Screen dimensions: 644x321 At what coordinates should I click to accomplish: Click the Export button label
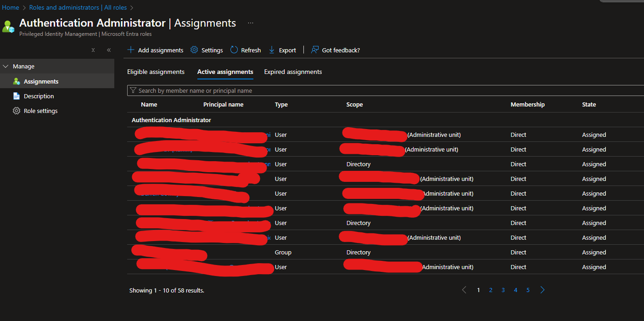click(x=287, y=50)
